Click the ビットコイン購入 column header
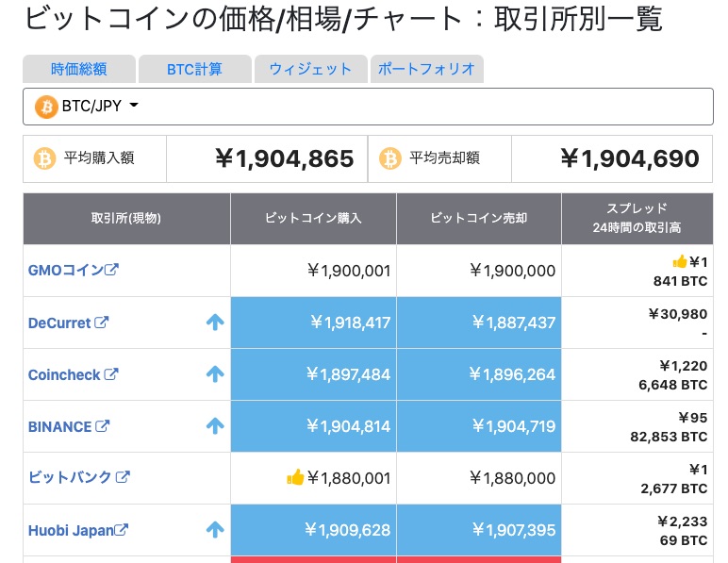 pos(313,218)
